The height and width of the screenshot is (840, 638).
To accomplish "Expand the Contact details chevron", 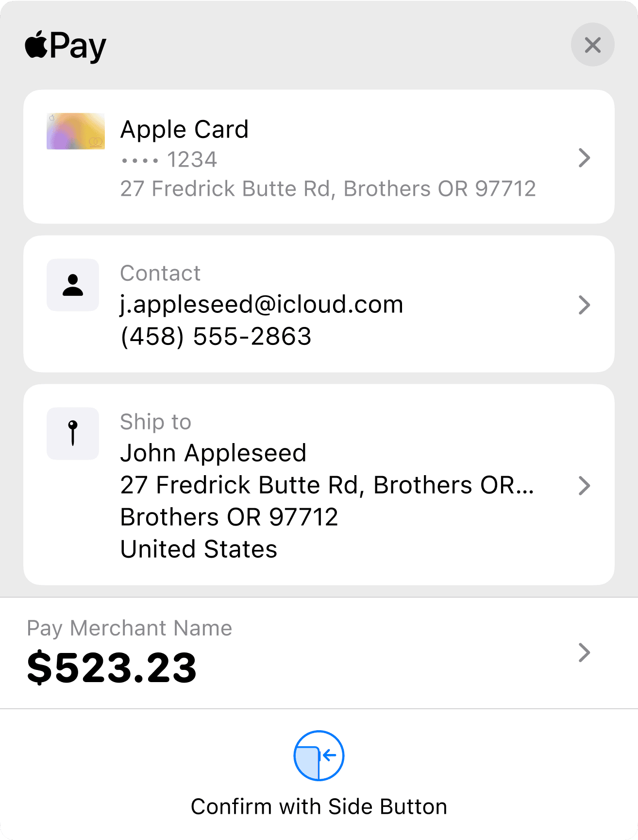I will [x=585, y=305].
